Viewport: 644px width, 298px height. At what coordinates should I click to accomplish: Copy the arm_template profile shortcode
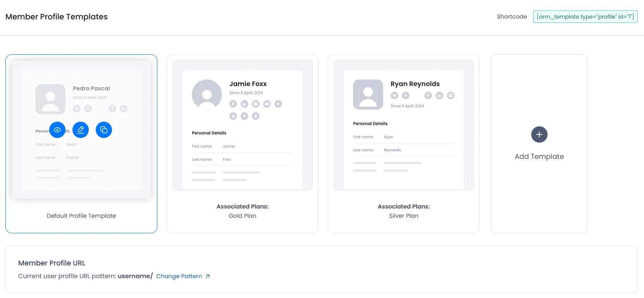(585, 17)
